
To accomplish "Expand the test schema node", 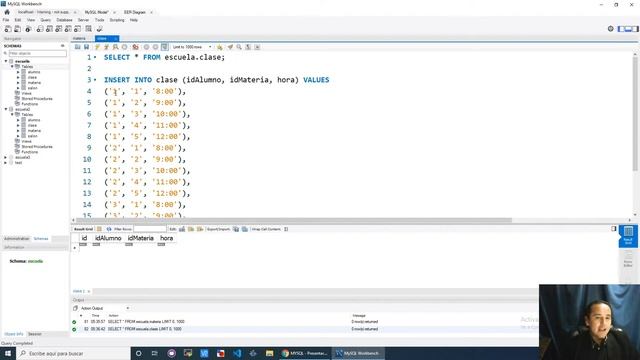I will [x=6, y=162].
